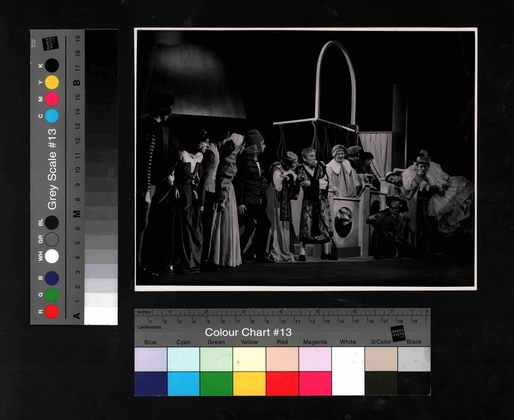Click the 'Grey Scale #13' title text
This screenshot has width=514, height=420.
[52, 169]
